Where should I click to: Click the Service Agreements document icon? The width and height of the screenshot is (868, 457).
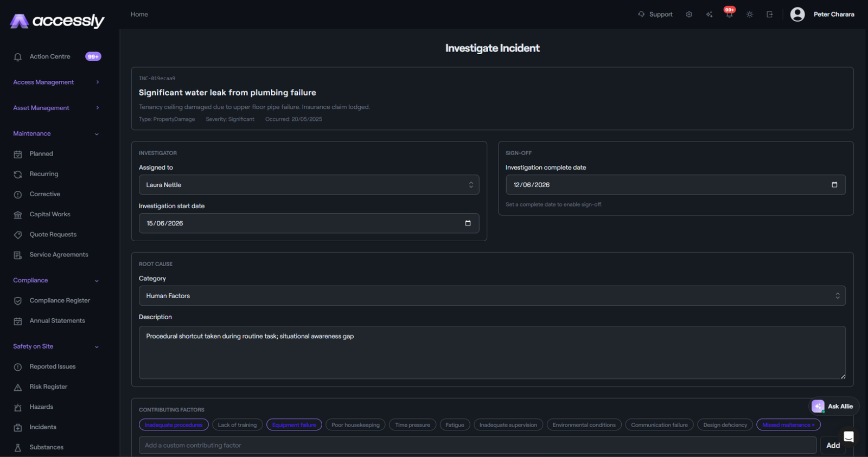click(18, 255)
